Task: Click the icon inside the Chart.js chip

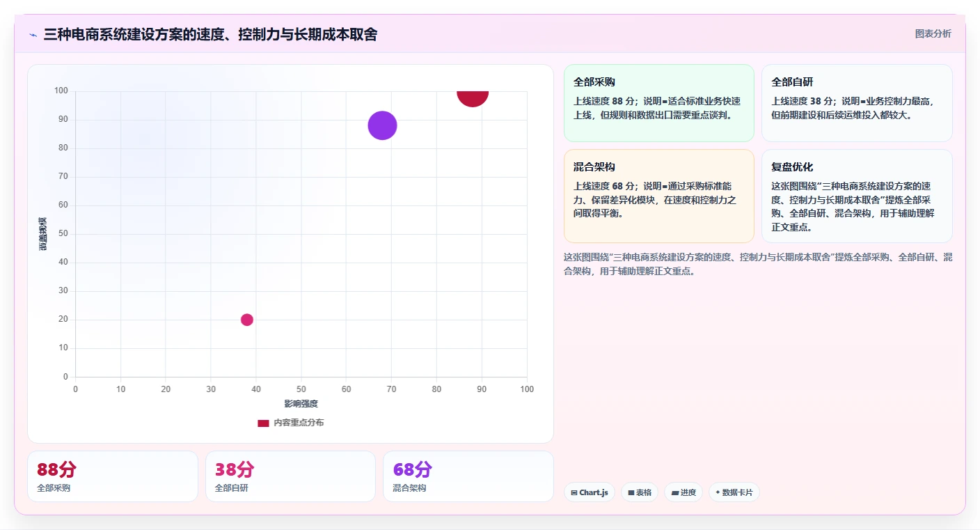Action: [574, 492]
